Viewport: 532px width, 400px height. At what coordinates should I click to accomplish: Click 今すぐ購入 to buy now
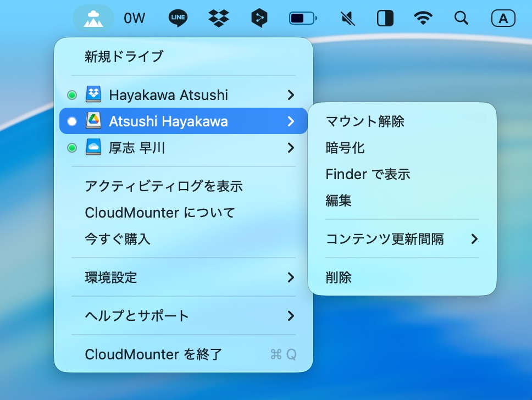[118, 239]
